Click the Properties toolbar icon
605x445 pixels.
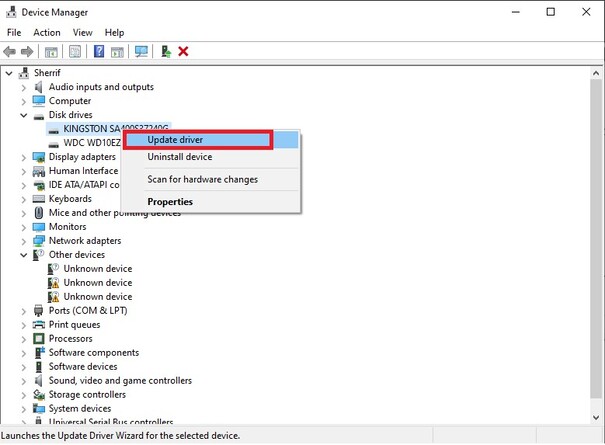click(x=75, y=51)
